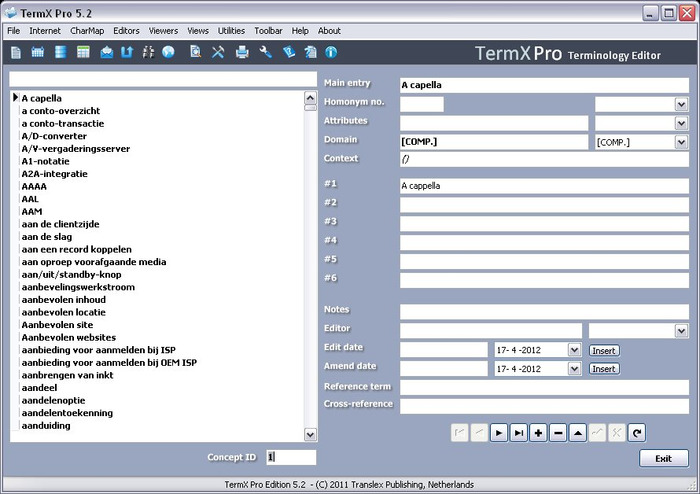Click the blank document icon in toolbar

(16, 52)
